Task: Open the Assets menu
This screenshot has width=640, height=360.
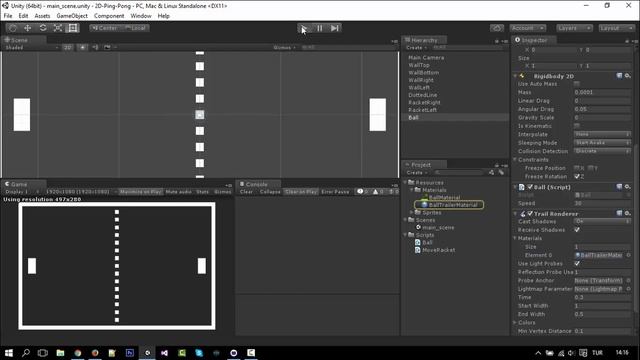Action: tap(42, 16)
